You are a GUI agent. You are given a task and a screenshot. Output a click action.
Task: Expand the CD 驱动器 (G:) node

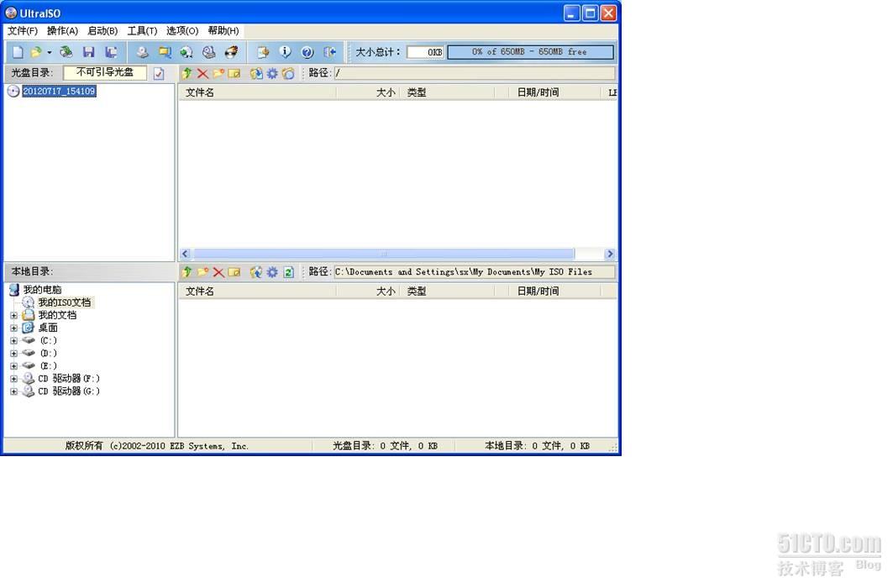tap(13, 391)
